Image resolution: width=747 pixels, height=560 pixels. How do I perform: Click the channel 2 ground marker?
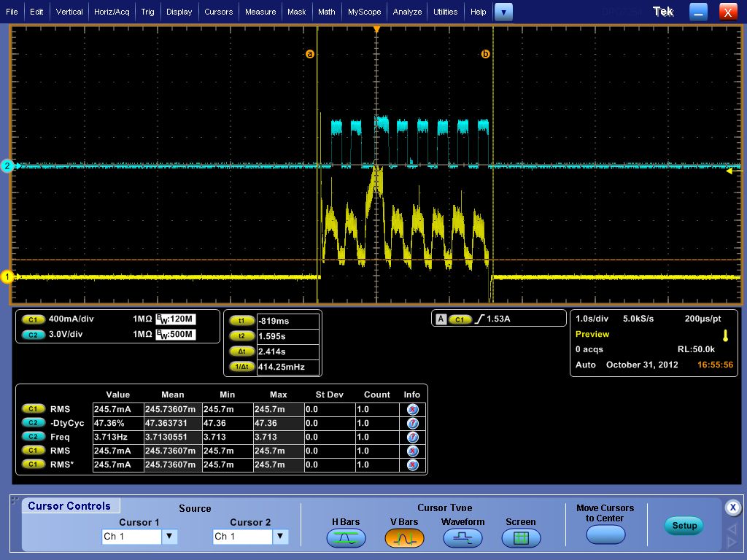tap(8, 166)
